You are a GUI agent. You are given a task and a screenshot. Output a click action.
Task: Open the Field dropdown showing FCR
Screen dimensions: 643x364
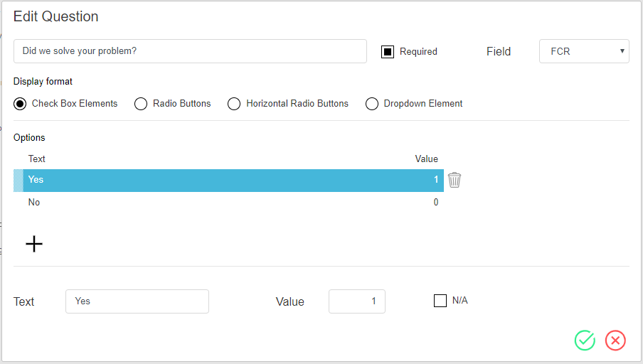click(583, 51)
